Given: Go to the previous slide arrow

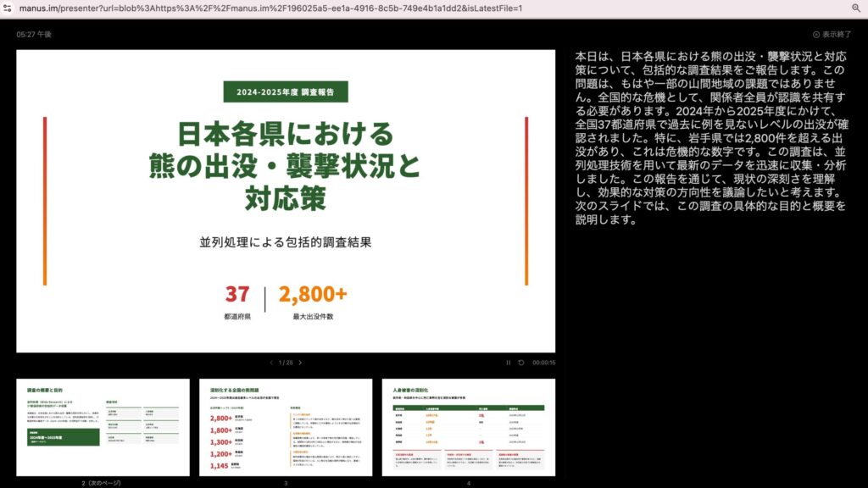Looking at the screenshot, I should [271, 363].
